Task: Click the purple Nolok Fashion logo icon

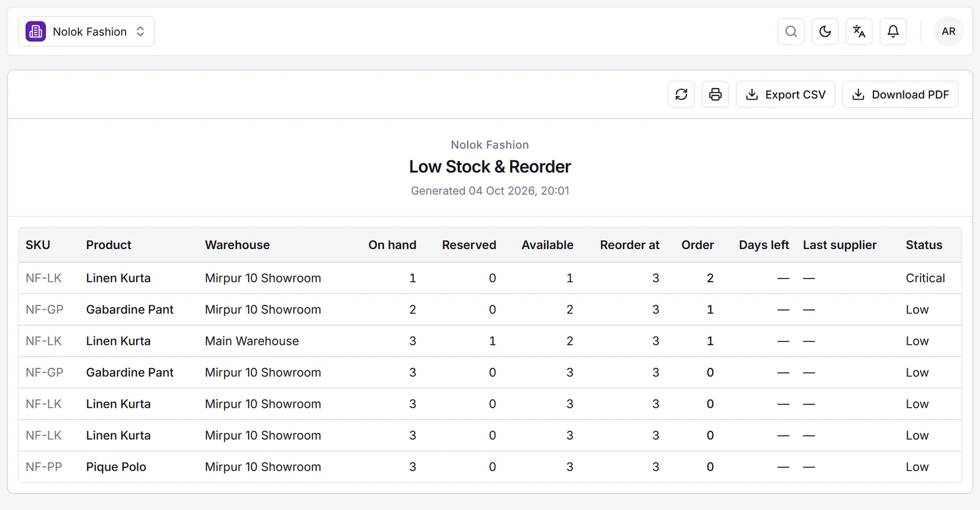Action: [x=36, y=31]
